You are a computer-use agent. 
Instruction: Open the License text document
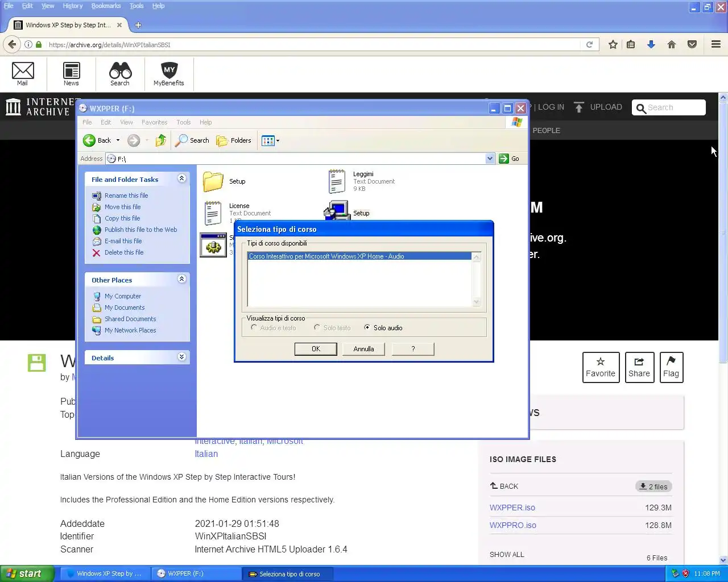pyautogui.click(x=213, y=213)
